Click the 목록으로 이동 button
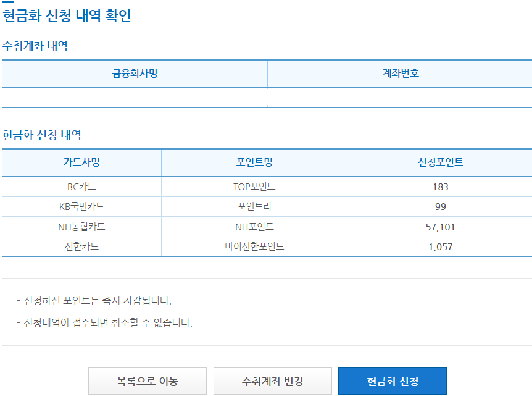The image size is (532, 396). 148,381
